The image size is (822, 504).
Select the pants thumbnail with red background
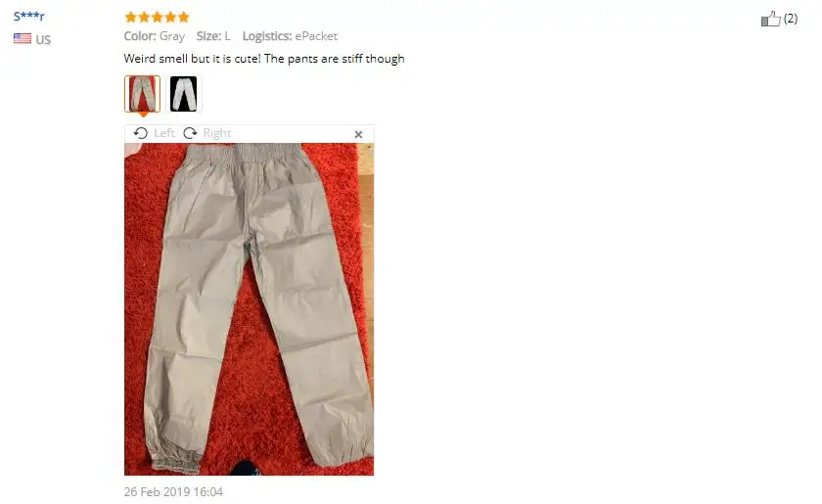pos(142,94)
